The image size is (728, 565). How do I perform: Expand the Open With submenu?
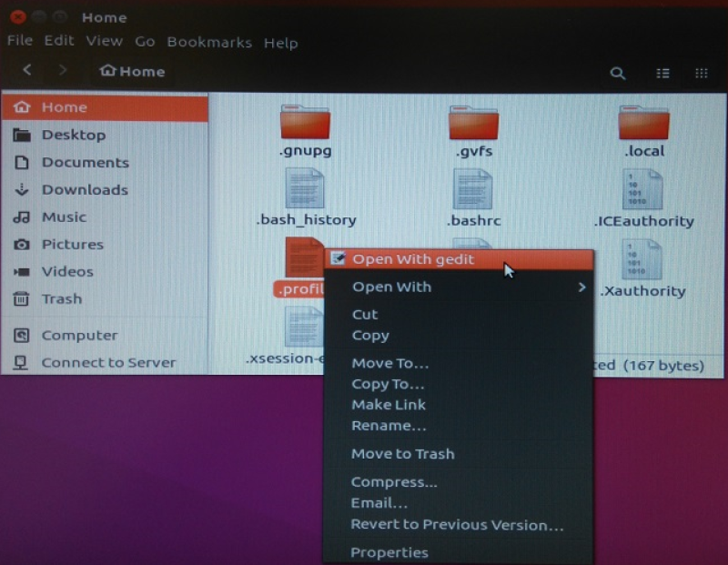tap(459, 287)
